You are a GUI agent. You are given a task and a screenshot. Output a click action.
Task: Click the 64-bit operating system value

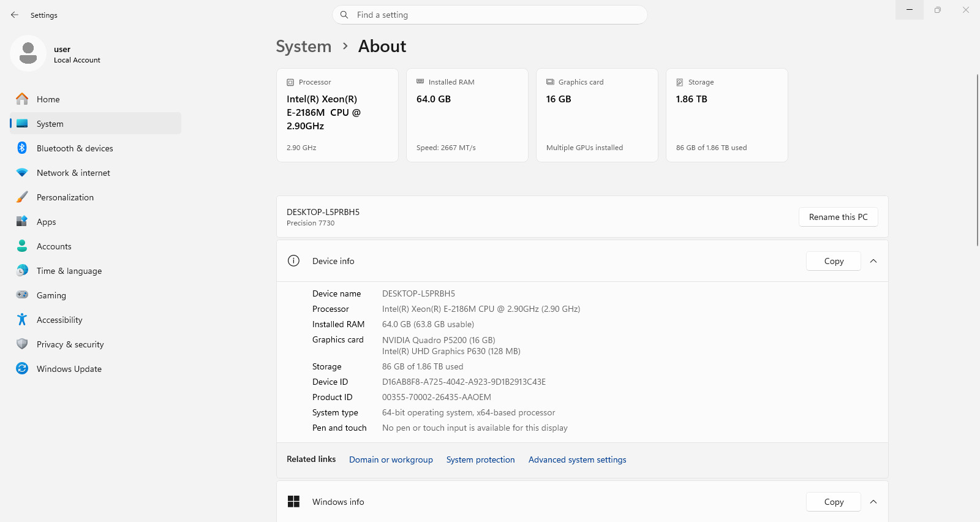pos(469,412)
